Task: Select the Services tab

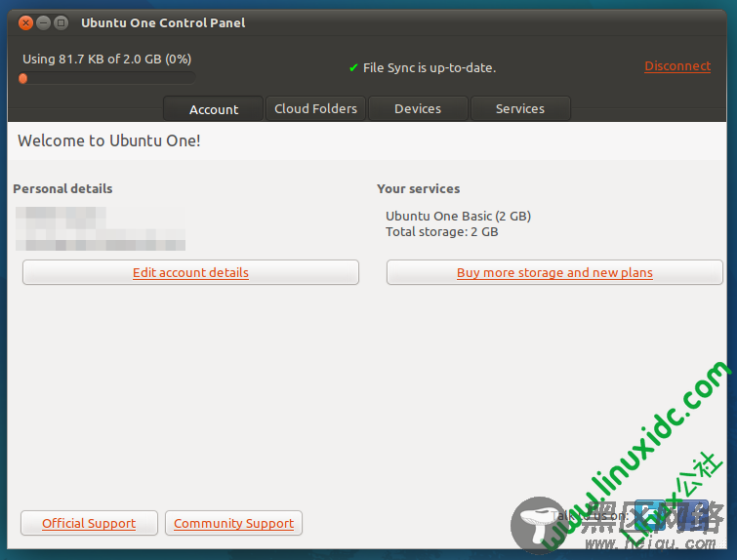Action: [520, 108]
